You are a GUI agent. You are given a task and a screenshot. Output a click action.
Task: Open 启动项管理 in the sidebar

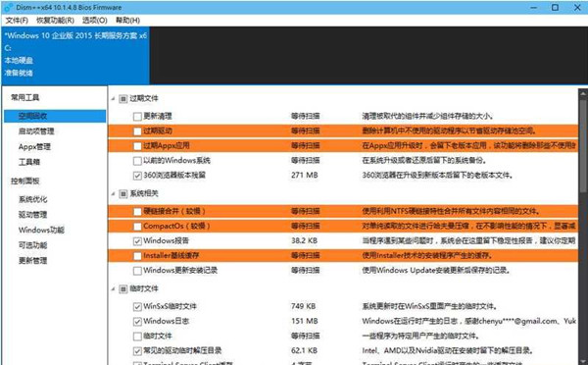(36, 131)
